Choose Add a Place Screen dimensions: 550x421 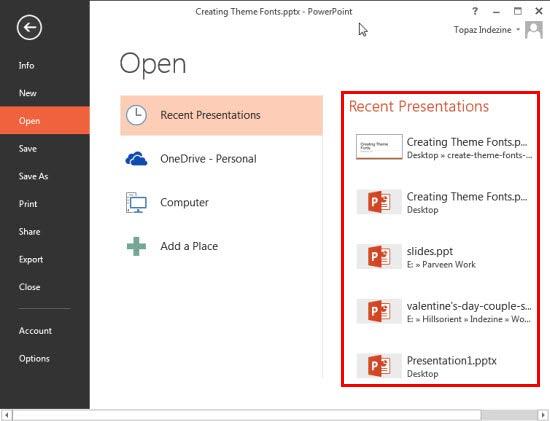point(221,246)
